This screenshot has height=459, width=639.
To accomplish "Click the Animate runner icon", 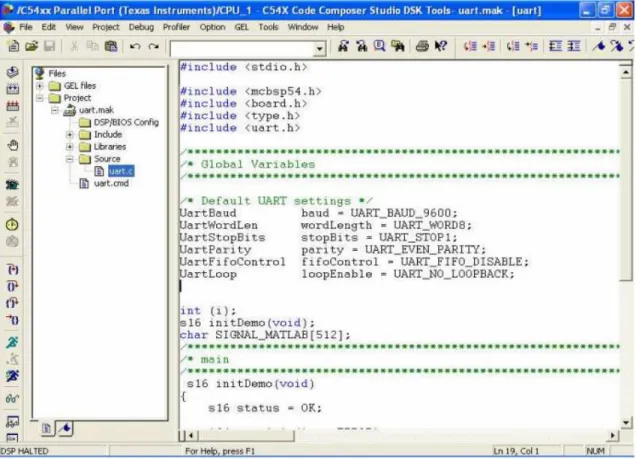I will [12, 376].
